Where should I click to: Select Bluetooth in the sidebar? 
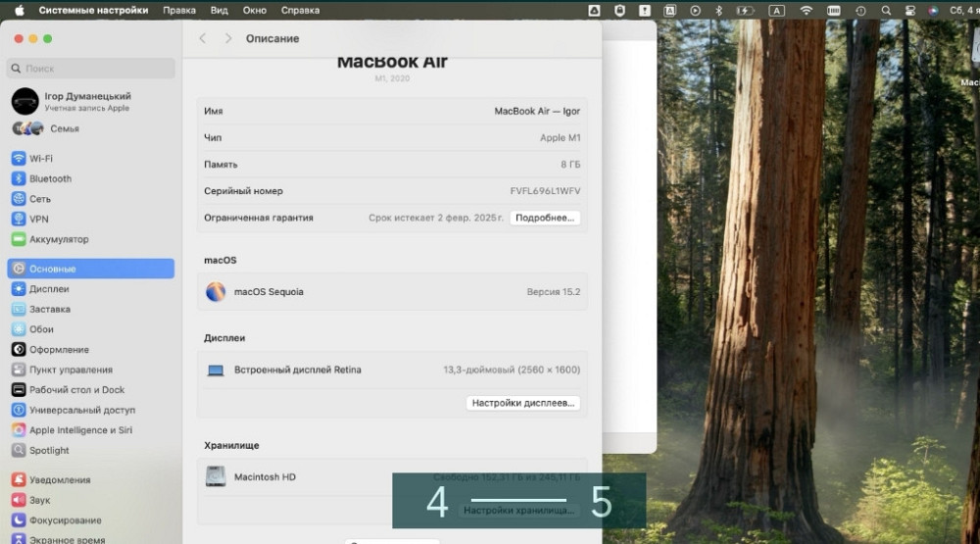(50, 179)
